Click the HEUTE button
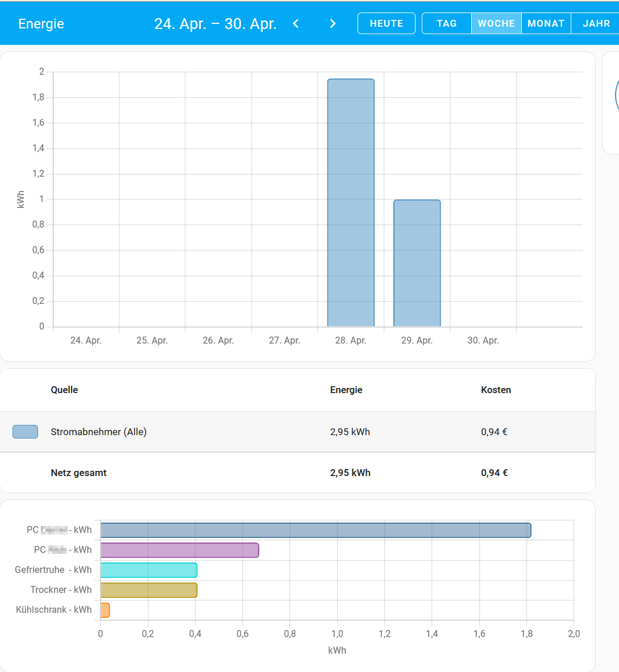This screenshot has width=619, height=672. point(387,23)
